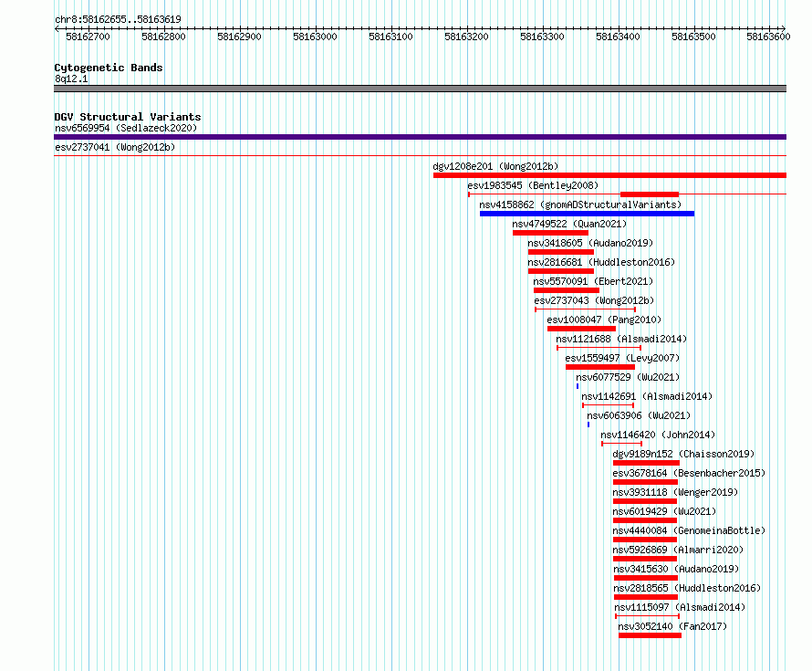Open esv2737043 (Wong2012b) variant label
This screenshot has height=671, width=812.
(594, 300)
